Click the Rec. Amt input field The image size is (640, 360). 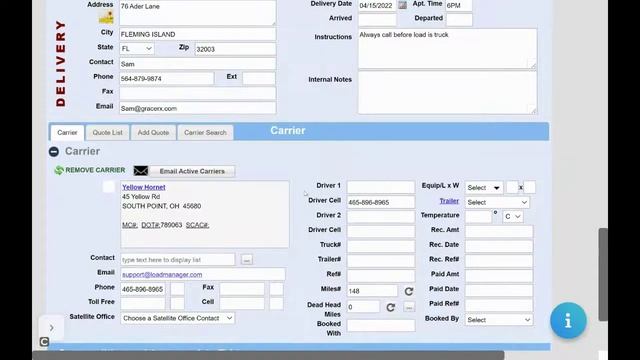[x=499, y=231]
